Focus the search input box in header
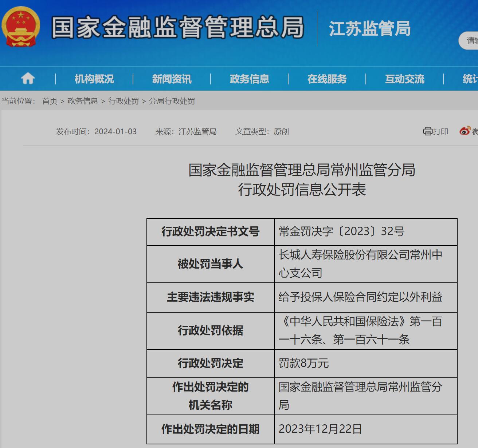The width and height of the screenshot is (478, 448). coord(468,40)
